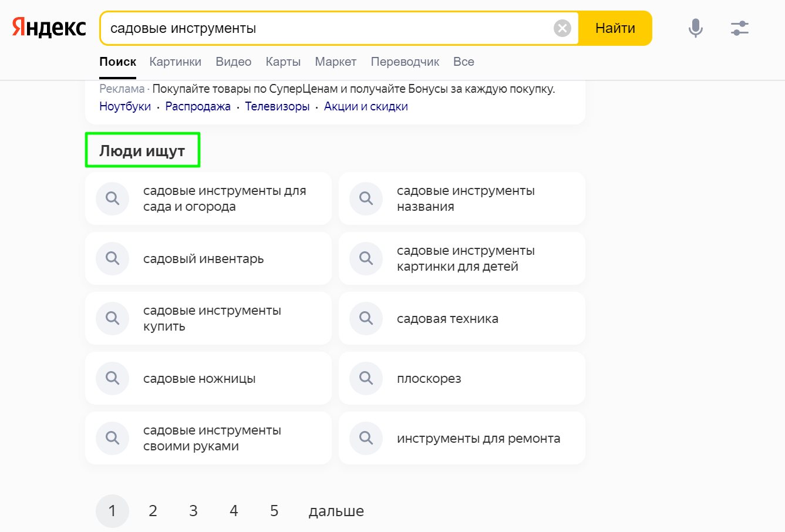Click the Яндекс logo
The width and height of the screenshot is (785, 532).
[49, 28]
